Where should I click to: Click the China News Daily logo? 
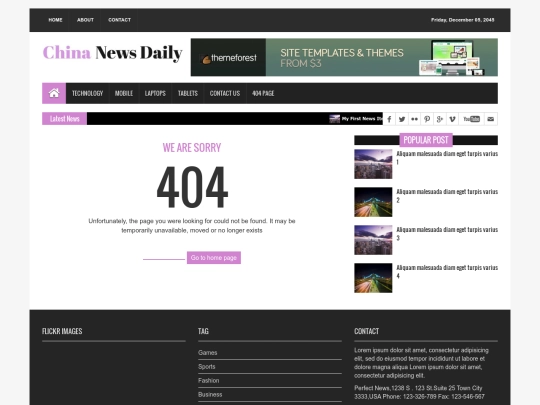coord(112,53)
